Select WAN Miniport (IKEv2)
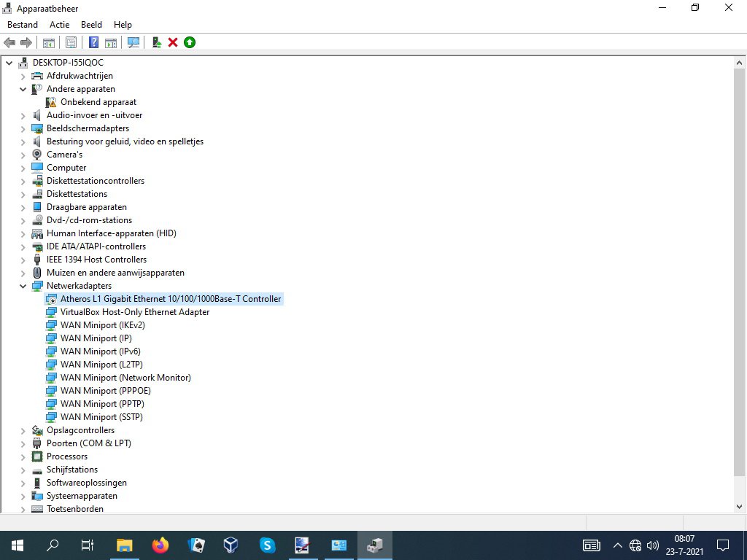This screenshot has height=560, width=747. click(102, 325)
